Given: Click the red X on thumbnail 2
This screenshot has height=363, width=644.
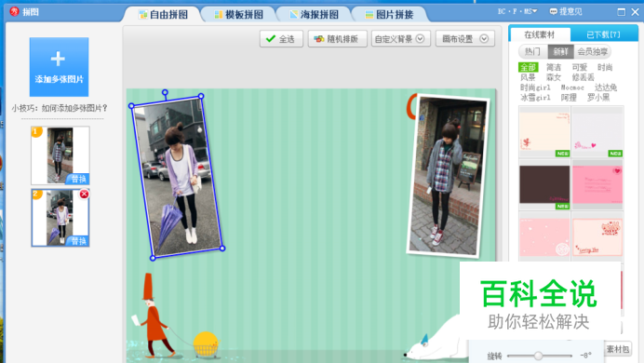Looking at the screenshot, I should [x=84, y=194].
